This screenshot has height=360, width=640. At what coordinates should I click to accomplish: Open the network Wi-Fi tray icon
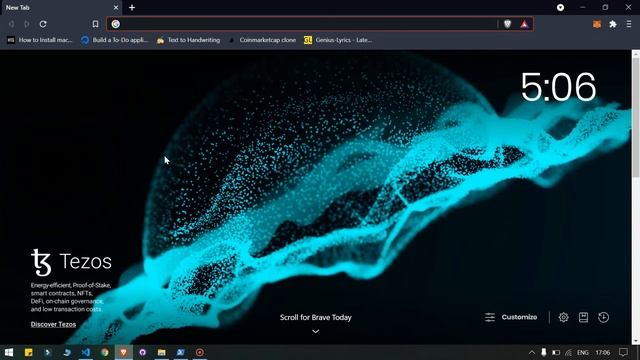(569, 352)
